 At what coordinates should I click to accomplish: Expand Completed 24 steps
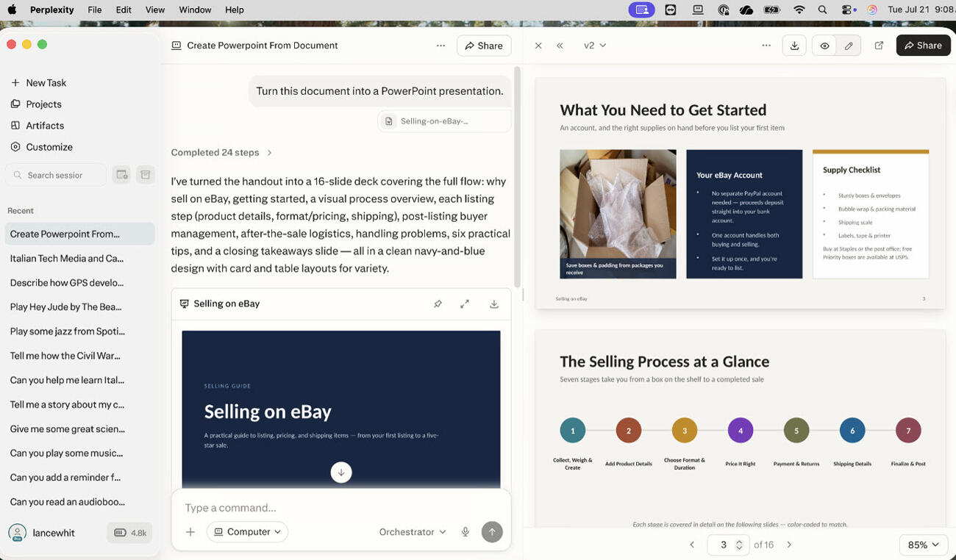click(221, 153)
